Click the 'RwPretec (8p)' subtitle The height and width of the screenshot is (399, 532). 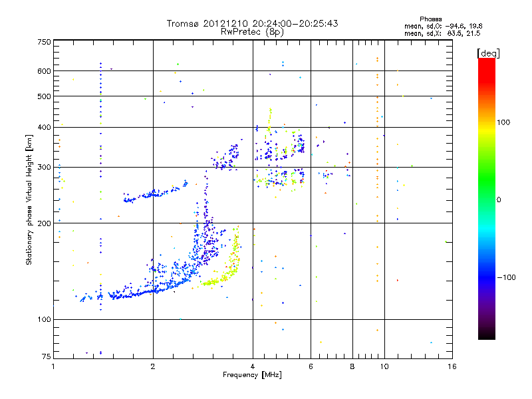click(252, 32)
